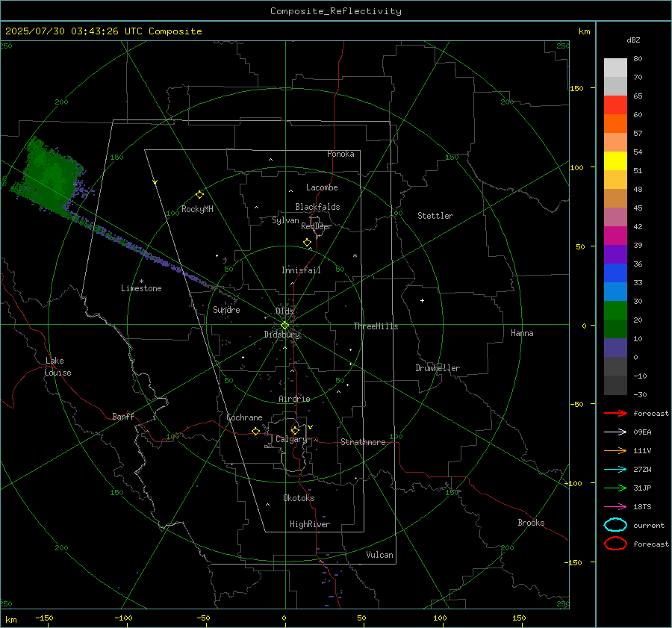Screen dimensions: 672x628
Task: Click the dBZ legend heading
Action: coord(633,40)
